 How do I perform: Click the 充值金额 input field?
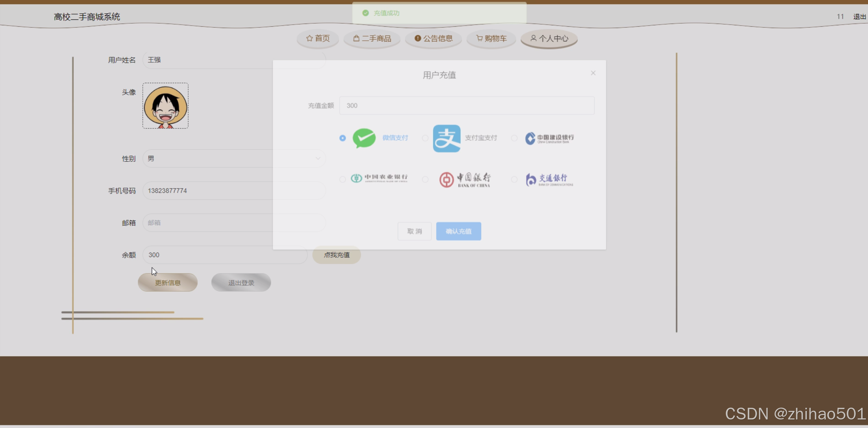467,105
